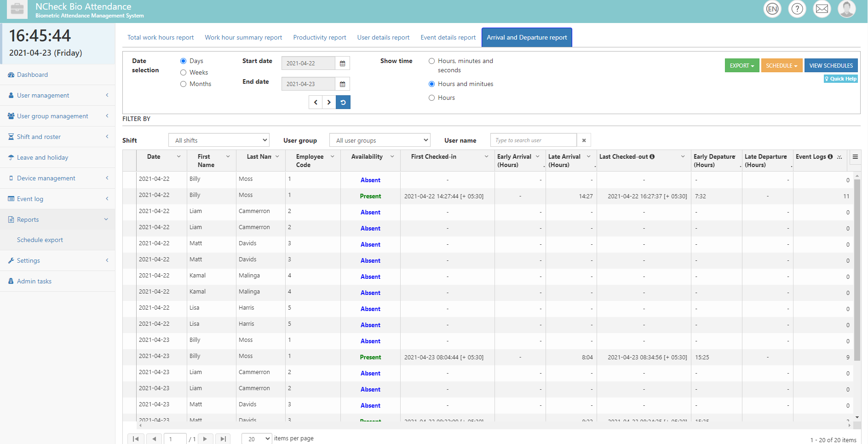Screen dimensions: 868x444
Task: Open the user profile avatar
Action: pyautogui.click(x=846, y=9)
